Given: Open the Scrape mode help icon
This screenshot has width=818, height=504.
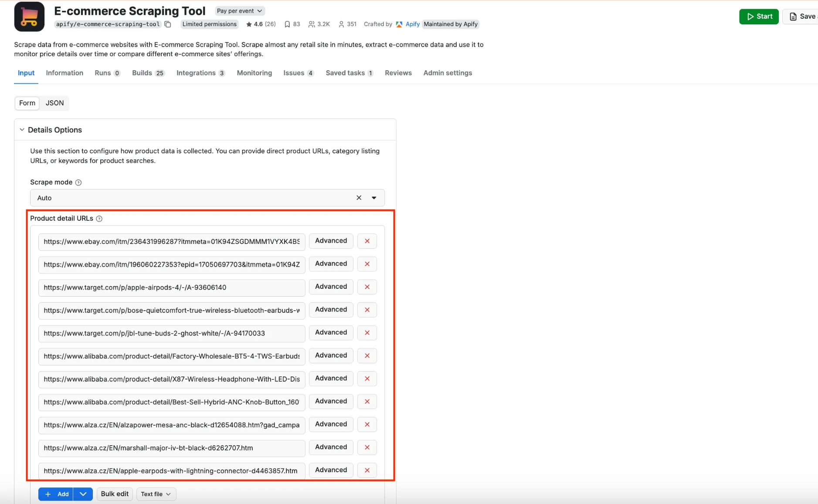Looking at the screenshot, I should coord(78,182).
